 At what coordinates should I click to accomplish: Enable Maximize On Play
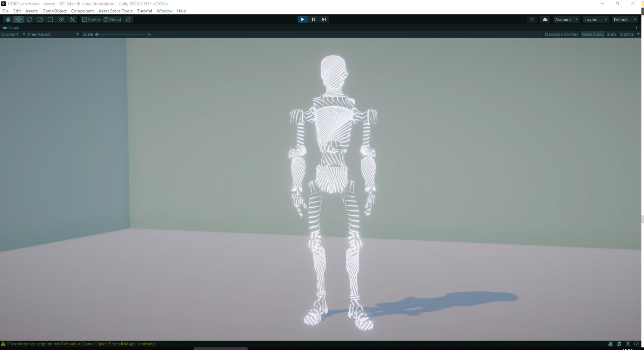pyautogui.click(x=561, y=34)
